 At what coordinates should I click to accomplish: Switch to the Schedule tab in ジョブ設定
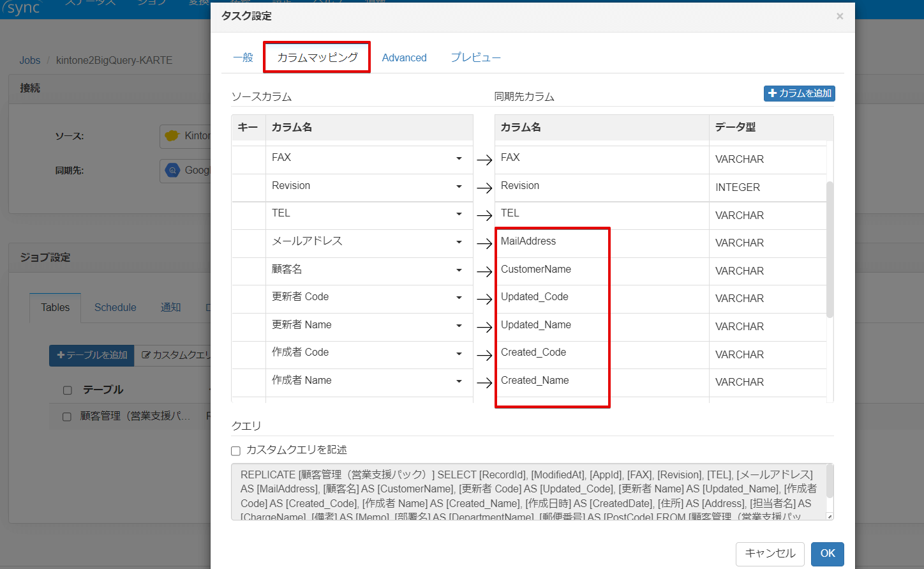click(115, 307)
